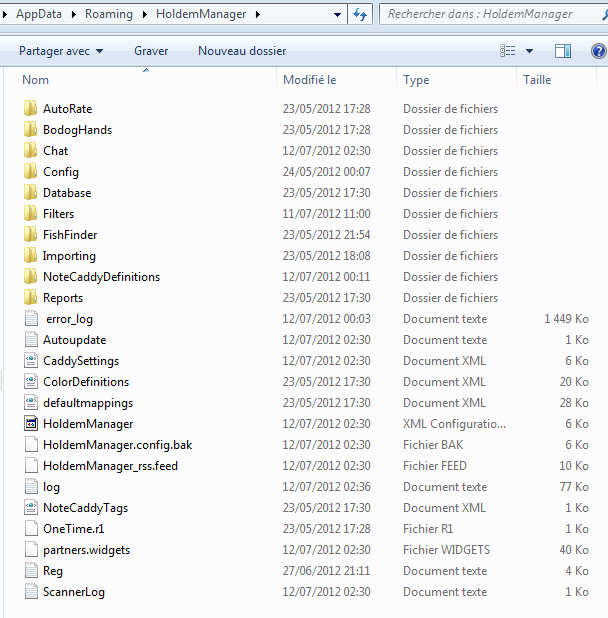
Task: Select the Reg text file icon
Action: pos(31,570)
